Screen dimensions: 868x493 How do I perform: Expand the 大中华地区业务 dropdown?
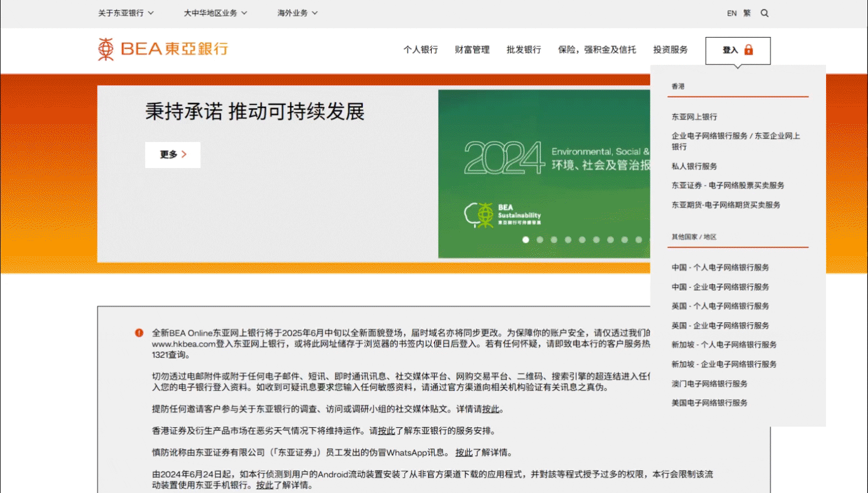215,13
